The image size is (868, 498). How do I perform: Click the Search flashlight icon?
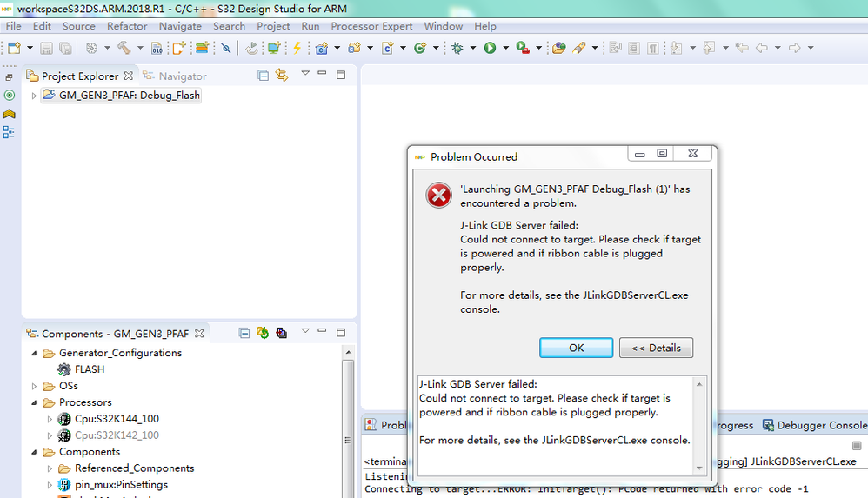pyautogui.click(x=579, y=48)
